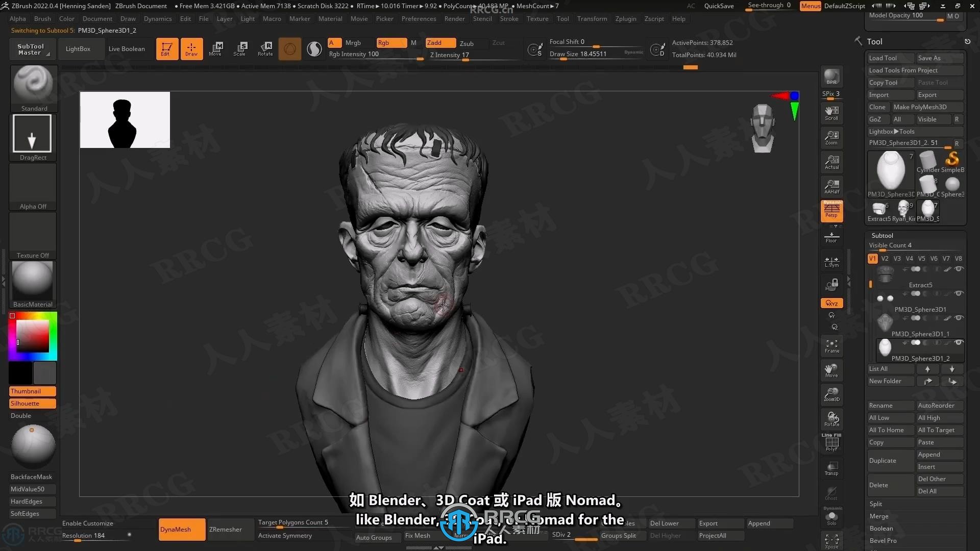Collapse the Subtool section
Viewport: 980px width, 551px height.
point(882,235)
